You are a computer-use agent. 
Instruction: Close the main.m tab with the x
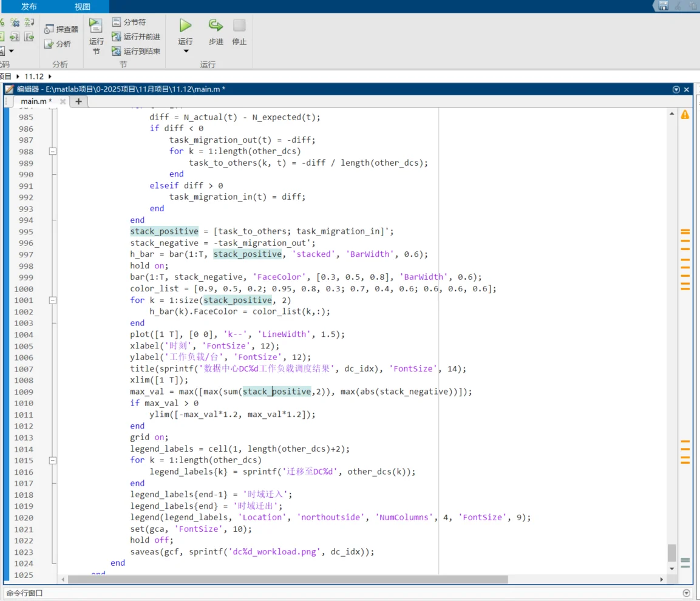(x=63, y=101)
